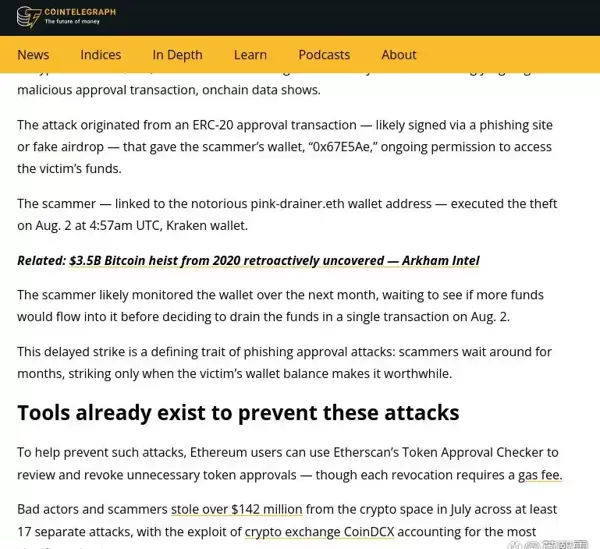Open the 'stole over $142 million' link
Viewport: 600px width, 549px height.
pyautogui.click(x=236, y=510)
